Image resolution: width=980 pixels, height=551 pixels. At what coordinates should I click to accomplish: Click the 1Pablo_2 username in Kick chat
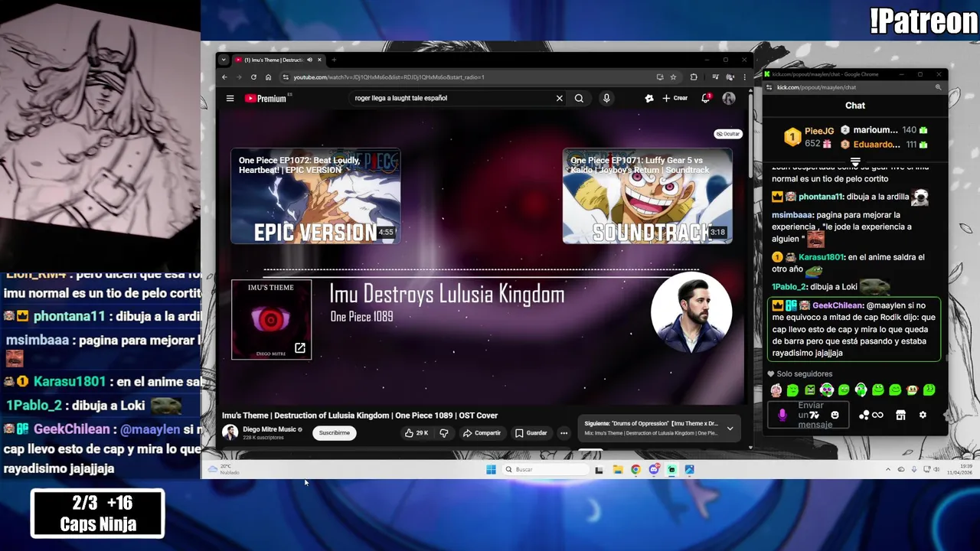[x=789, y=287]
